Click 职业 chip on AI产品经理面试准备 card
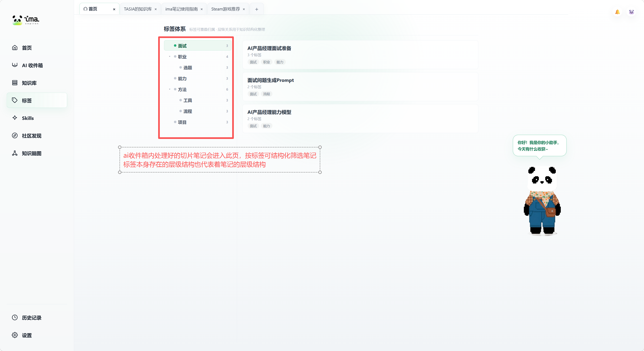Screen dimensions: 644x351 (x=266, y=62)
